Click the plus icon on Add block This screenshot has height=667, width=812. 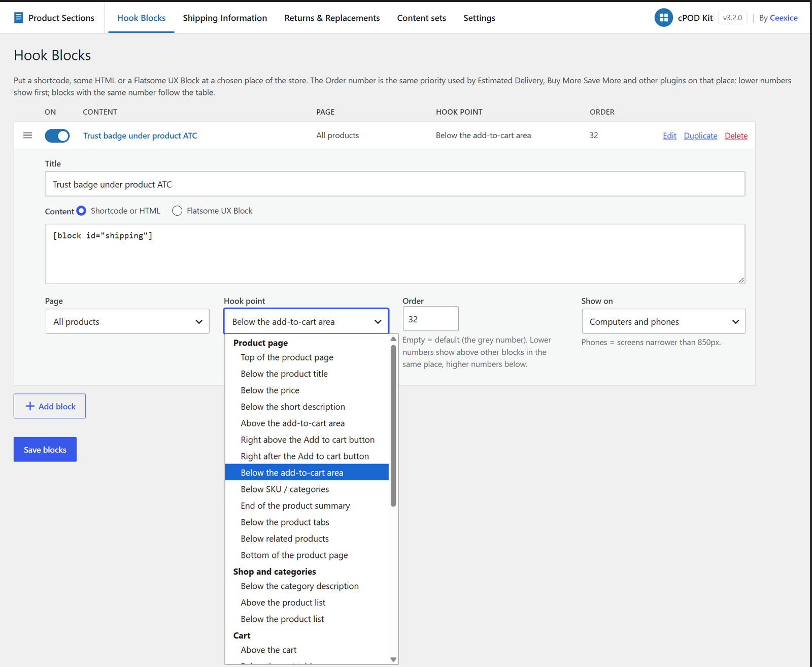[x=30, y=406]
